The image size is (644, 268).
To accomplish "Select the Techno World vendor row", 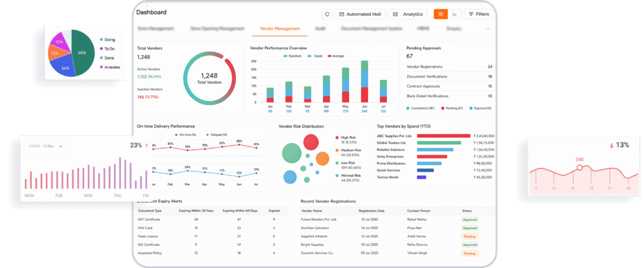I will coord(435,177).
